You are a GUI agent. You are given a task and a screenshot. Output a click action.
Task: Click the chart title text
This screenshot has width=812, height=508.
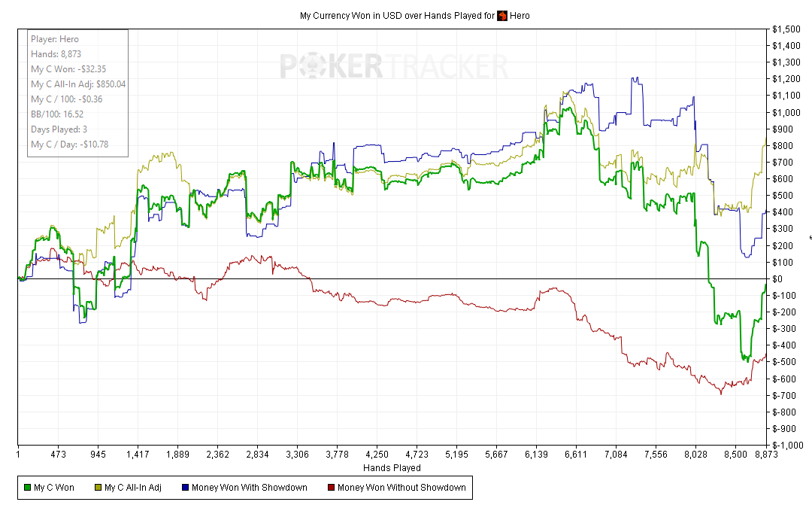pyautogui.click(x=415, y=16)
